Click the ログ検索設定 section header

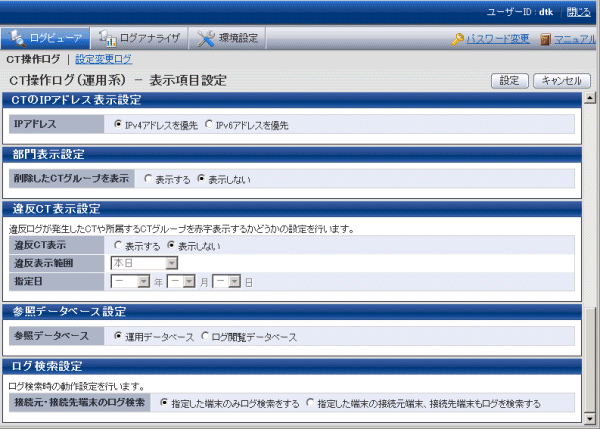[x=292, y=366]
